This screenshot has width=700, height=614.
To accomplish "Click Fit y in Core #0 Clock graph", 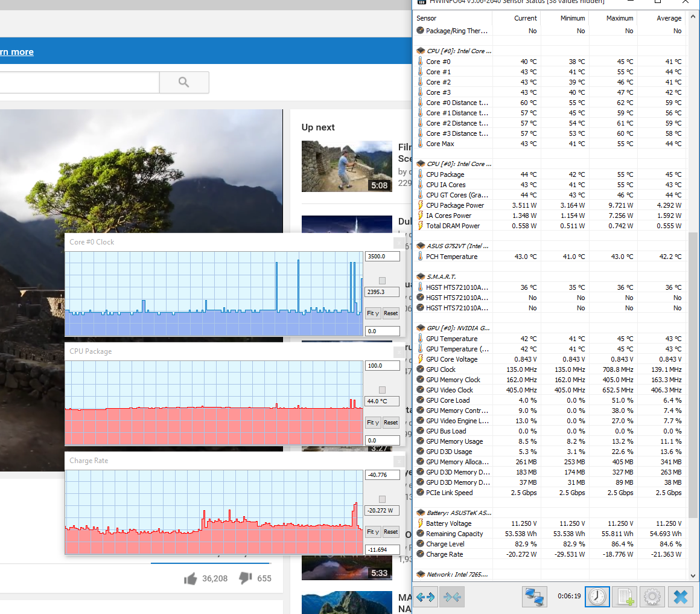I will (x=373, y=313).
